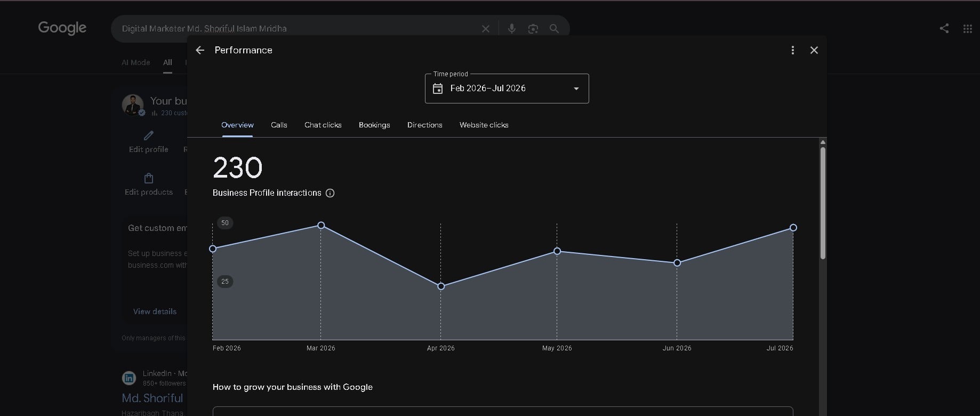Start voice search with the microphone icon

point(511,29)
